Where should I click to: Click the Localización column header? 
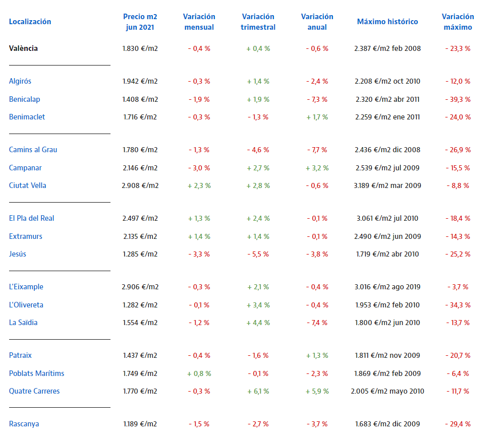coord(30,22)
